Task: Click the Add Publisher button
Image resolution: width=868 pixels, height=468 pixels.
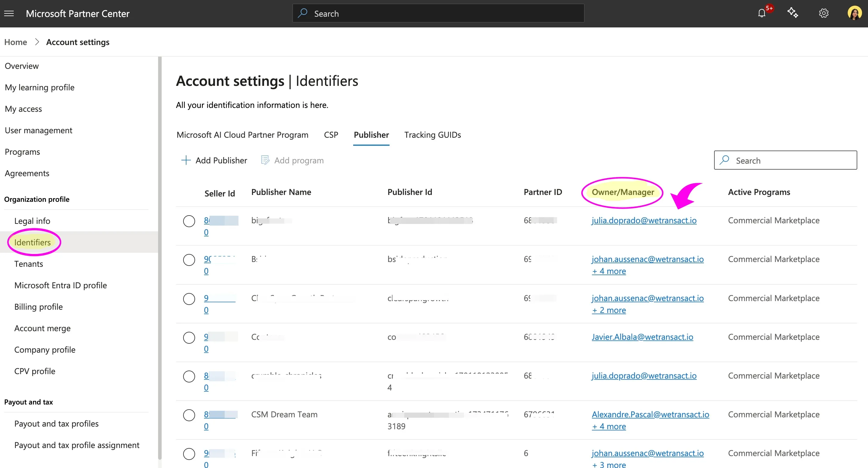Action: click(214, 160)
